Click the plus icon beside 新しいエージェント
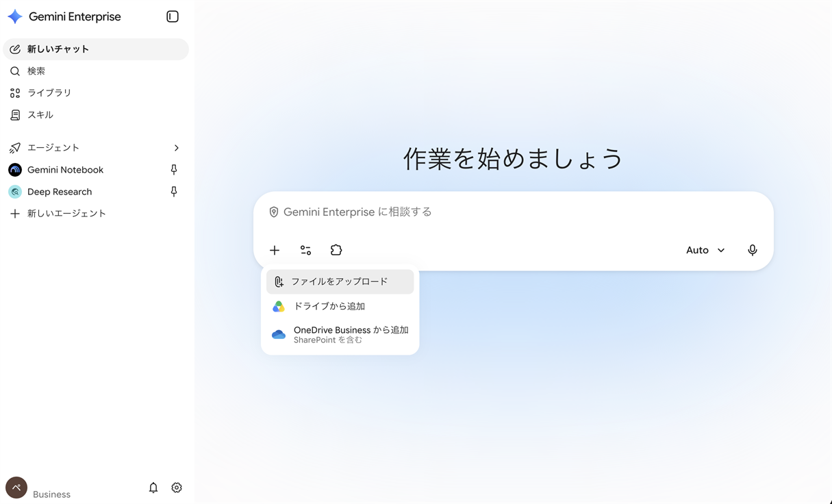 click(x=15, y=214)
